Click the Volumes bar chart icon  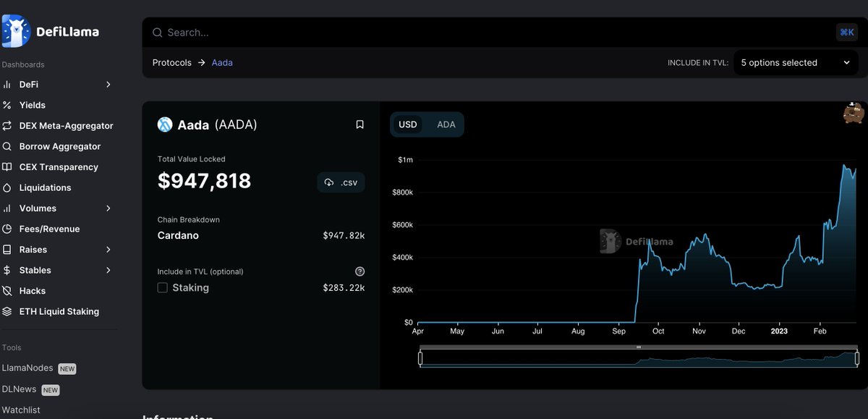pos(7,208)
